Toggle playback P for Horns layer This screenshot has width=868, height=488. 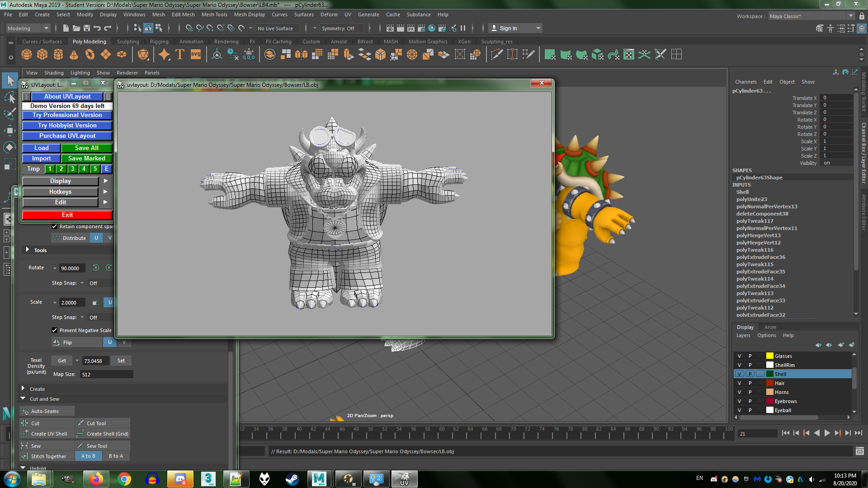coord(750,392)
